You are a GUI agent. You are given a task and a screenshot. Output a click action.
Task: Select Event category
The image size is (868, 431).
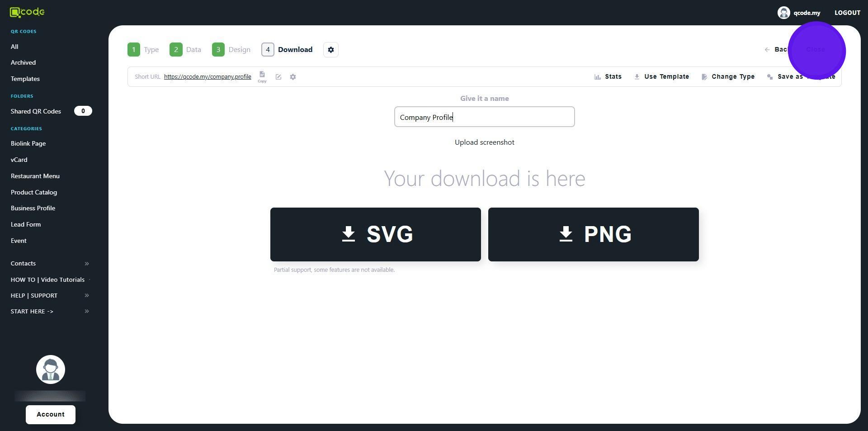tap(19, 241)
